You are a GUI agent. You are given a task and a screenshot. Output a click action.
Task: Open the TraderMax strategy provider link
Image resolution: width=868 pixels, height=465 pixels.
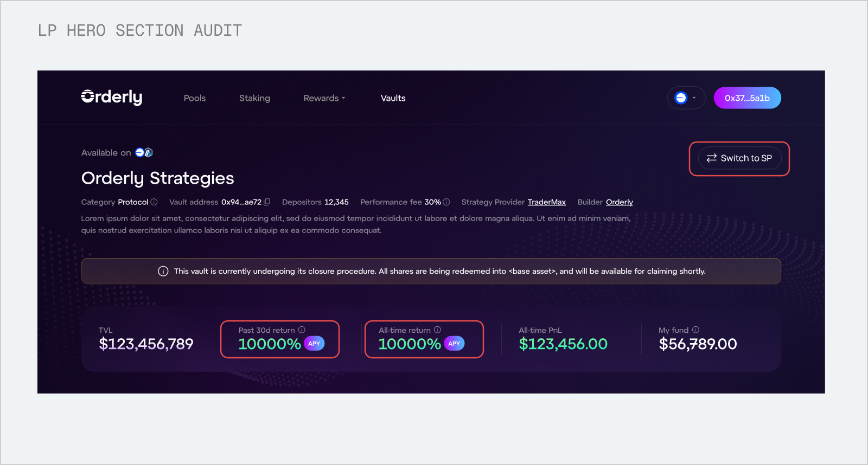click(x=546, y=202)
